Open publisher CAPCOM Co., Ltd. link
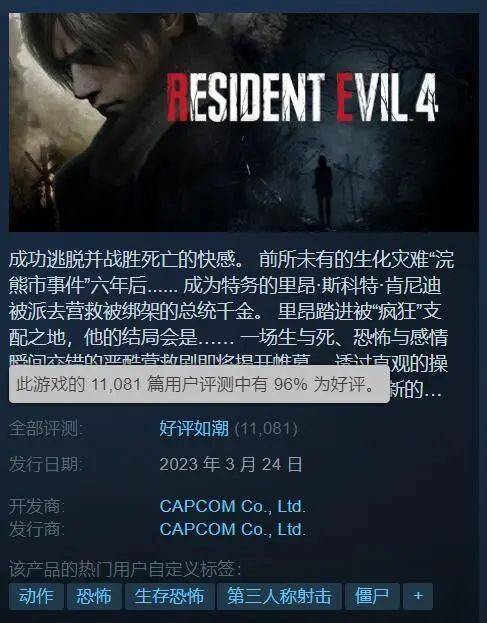487x623 pixels. [x=232, y=530]
